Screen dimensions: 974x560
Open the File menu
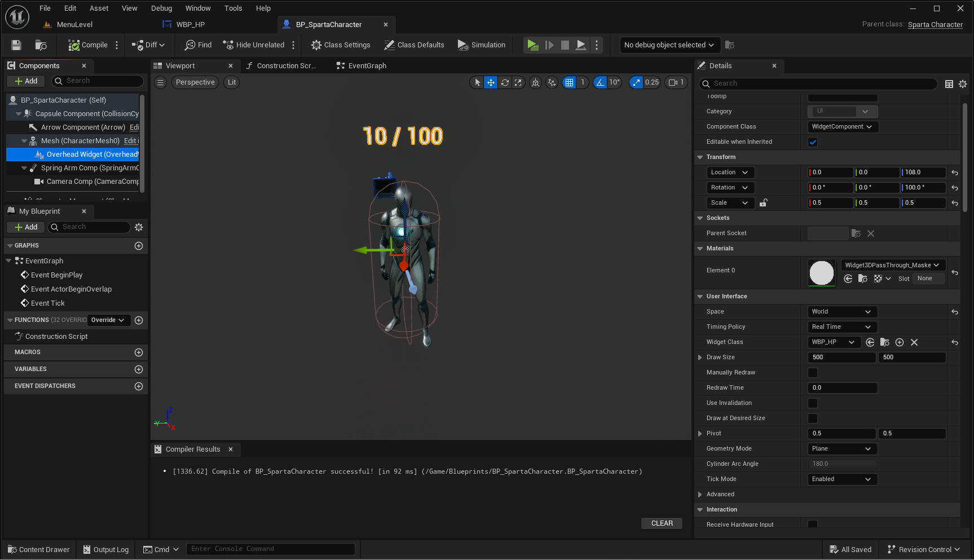[45, 8]
